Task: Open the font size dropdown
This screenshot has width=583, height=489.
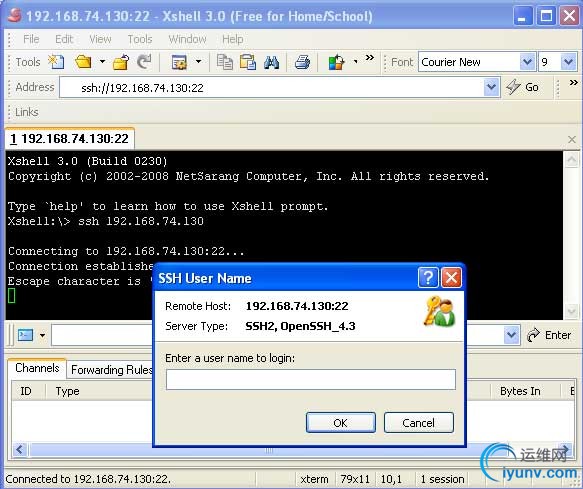Action: [x=568, y=62]
